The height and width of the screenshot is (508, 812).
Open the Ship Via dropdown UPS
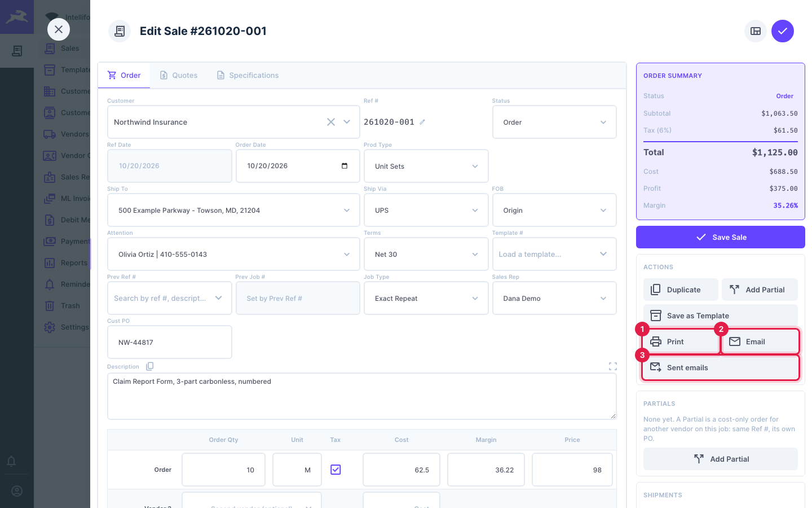coord(426,210)
